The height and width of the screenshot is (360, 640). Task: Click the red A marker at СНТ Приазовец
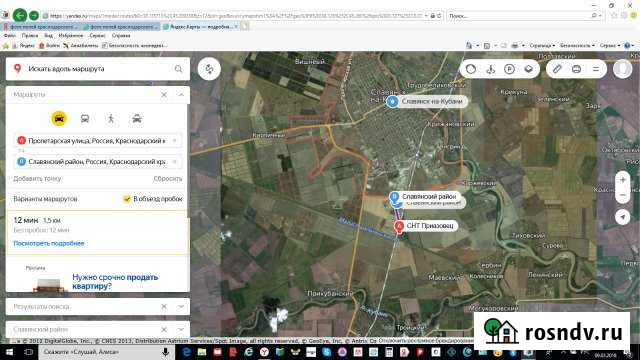click(399, 226)
